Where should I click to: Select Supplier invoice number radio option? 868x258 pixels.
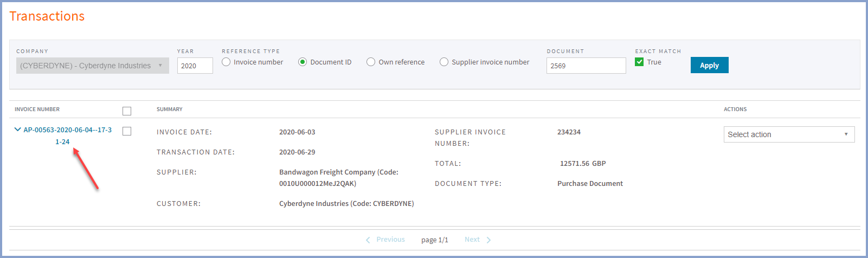pos(444,62)
